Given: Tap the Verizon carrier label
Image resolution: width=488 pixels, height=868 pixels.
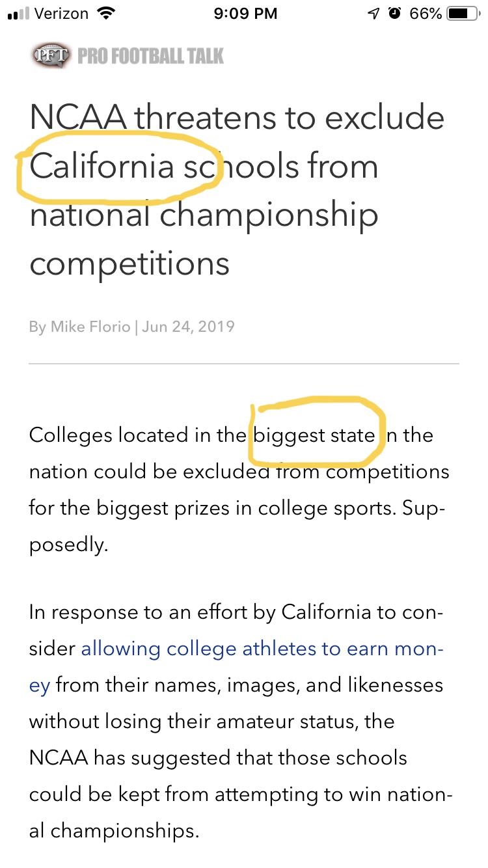Looking at the screenshot, I should (x=61, y=14).
